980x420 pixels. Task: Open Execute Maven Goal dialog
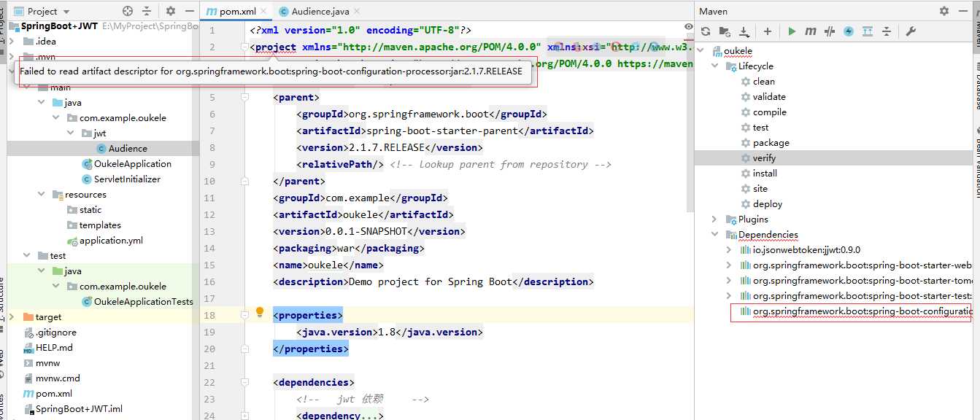point(811,31)
